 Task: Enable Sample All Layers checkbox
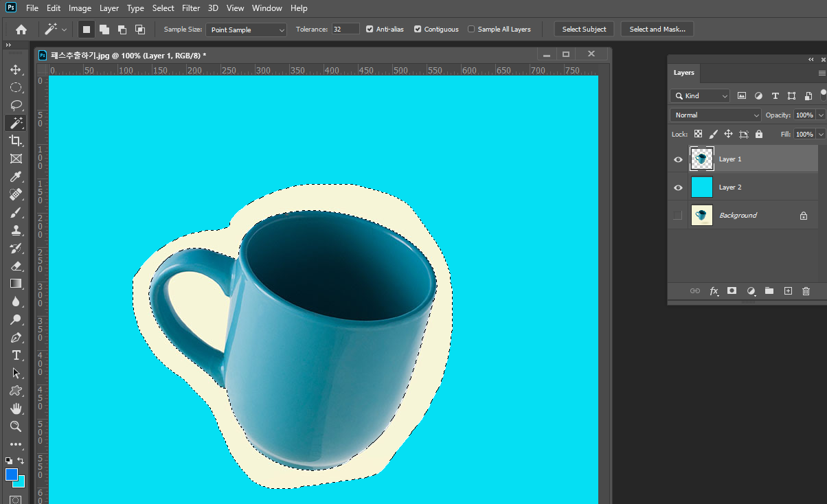click(471, 30)
